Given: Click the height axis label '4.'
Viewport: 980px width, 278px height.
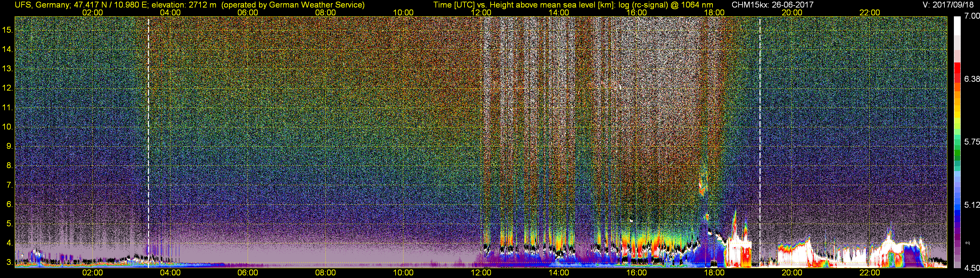Looking at the screenshot, I should (x=9, y=243).
